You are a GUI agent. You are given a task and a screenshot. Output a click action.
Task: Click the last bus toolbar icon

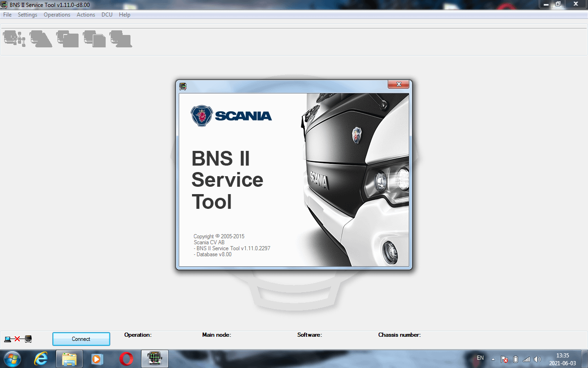point(120,39)
